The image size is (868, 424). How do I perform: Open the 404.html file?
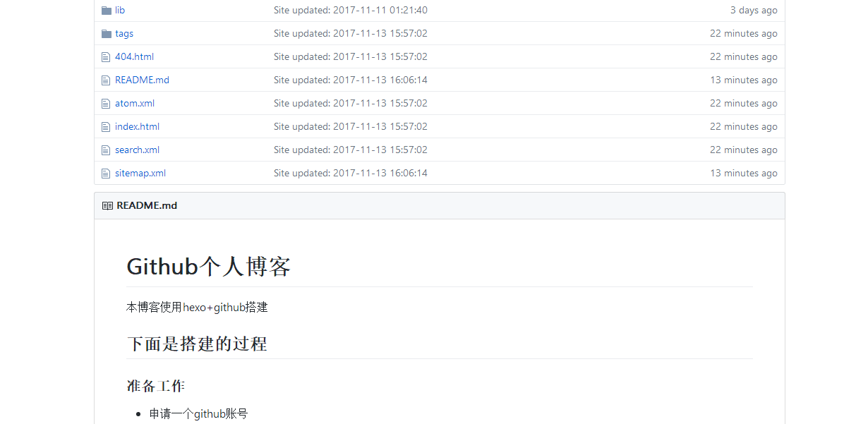tap(134, 57)
